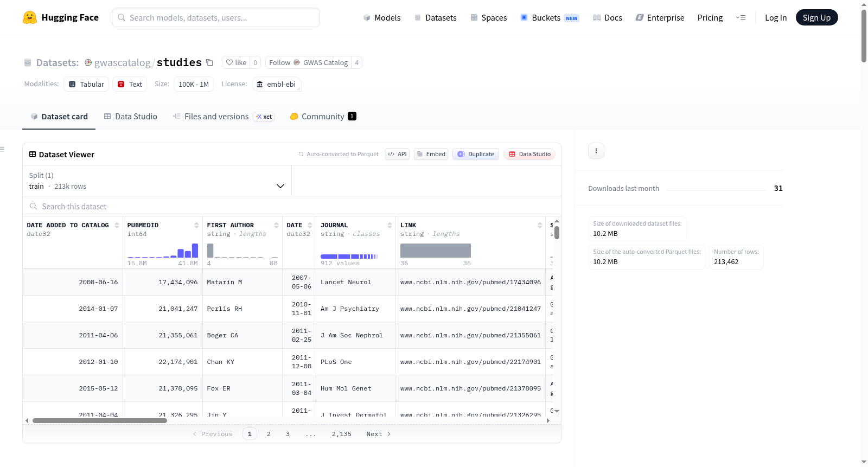Click the 2015-05-12 date cell
The width and height of the screenshot is (868, 467).
pyautogui.click(x=73, y=388)
